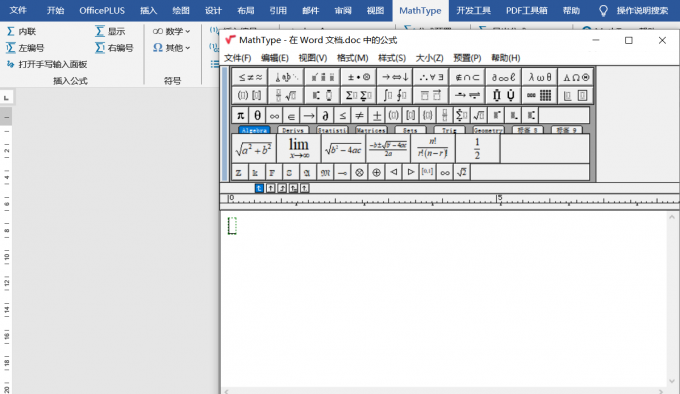This screenshot has width=680, height=394.
Task: Switch to the Geometry palette tab
Action: tap(488, 130)
